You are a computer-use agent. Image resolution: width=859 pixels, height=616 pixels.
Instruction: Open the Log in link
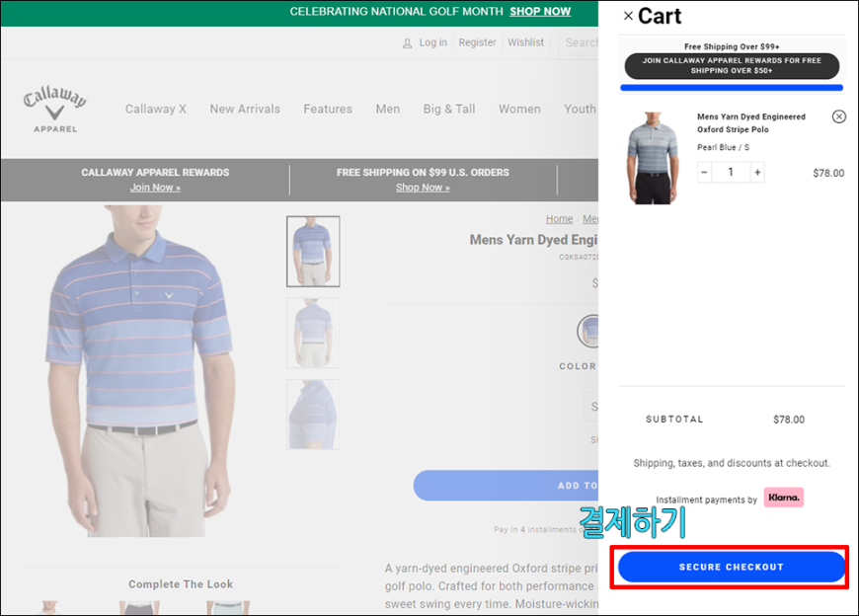(x=432, y=42)
